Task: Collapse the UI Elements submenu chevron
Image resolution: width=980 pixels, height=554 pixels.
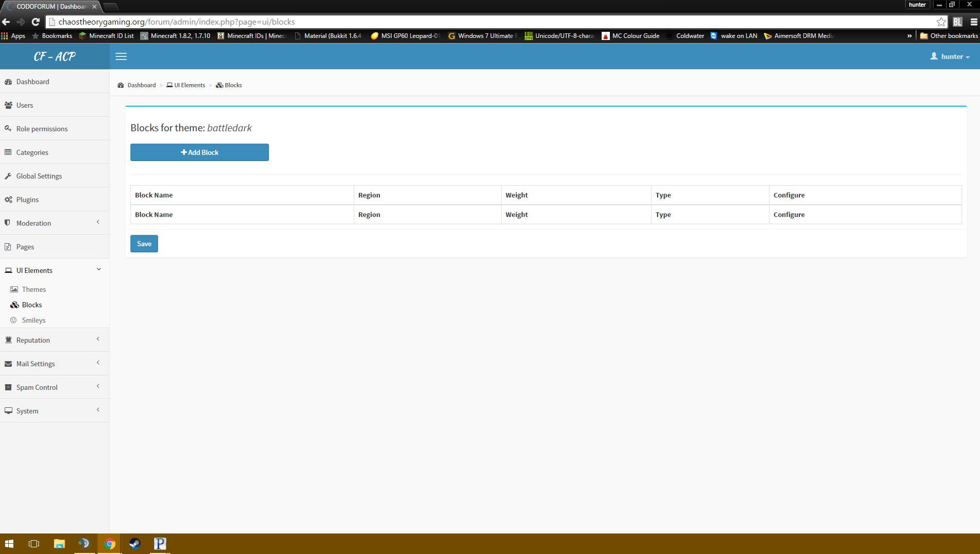Action: tap(99, 269)
